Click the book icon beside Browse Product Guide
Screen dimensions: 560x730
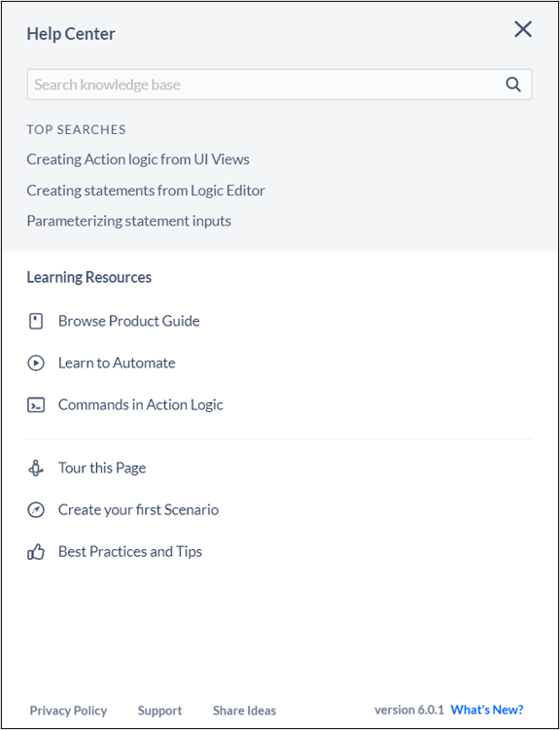click(36, 321)
